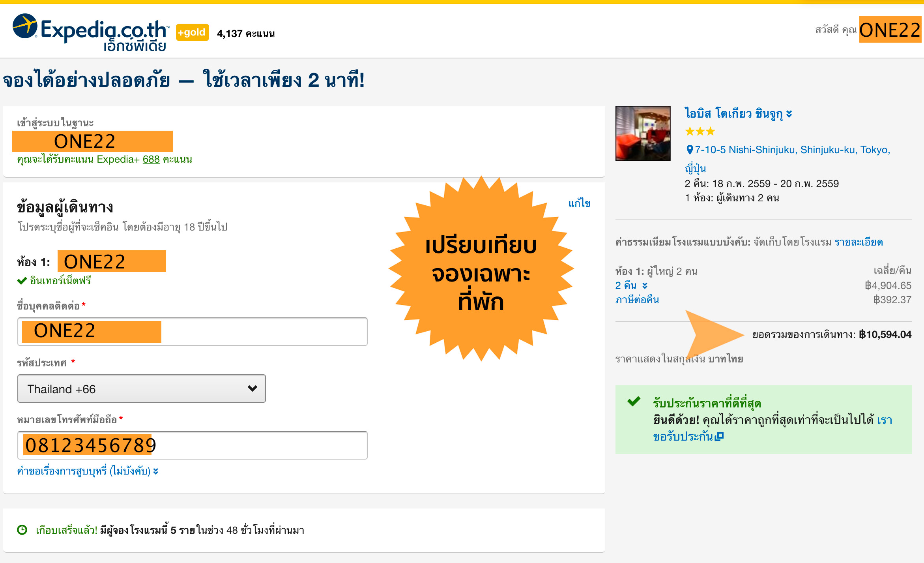Image resolution: width=924 pixels, height=563 pixels.
Task: Expand the 2 คืน nightly price breakdown
Action: pyautogui.click(x=631, y=285)
